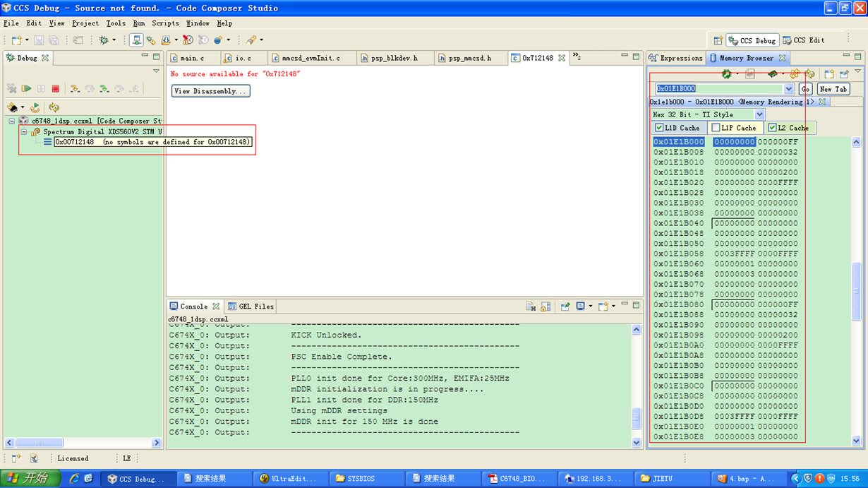The height and width of the screenshot is (488, 868).
Task: Open the Debug view menu triangle
Action: [157, 71]
